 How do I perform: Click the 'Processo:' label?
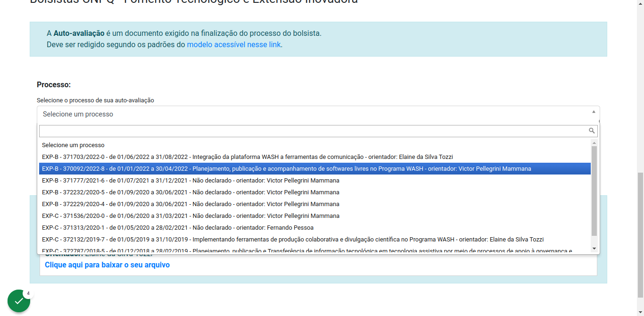[54, 84]
